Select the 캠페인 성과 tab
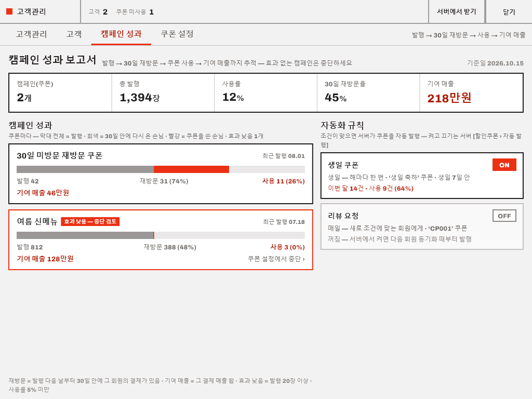The height and width of the screenshot is (399, 532). (121, 34)
